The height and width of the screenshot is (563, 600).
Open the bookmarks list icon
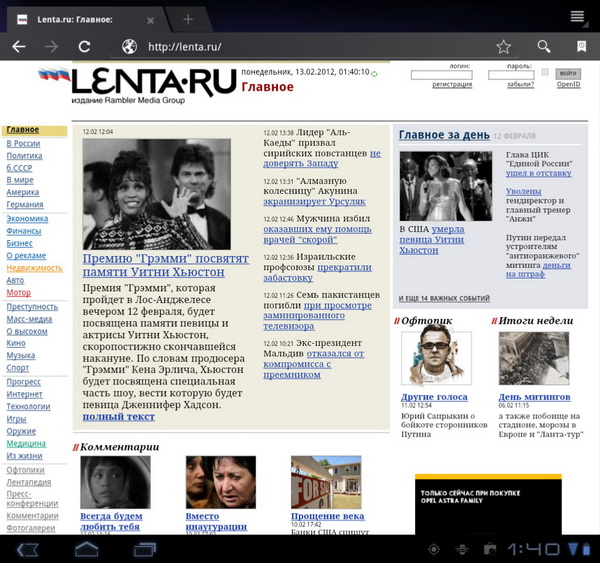pyautogui.click(x=581, y=47)
